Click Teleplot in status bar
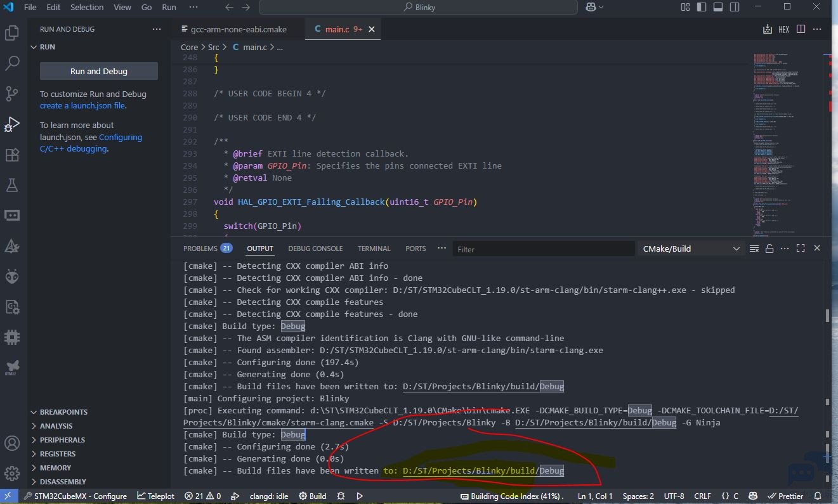The width and height of the screenshot is (838, 504). pyautogui.click(x=156, y=496)
